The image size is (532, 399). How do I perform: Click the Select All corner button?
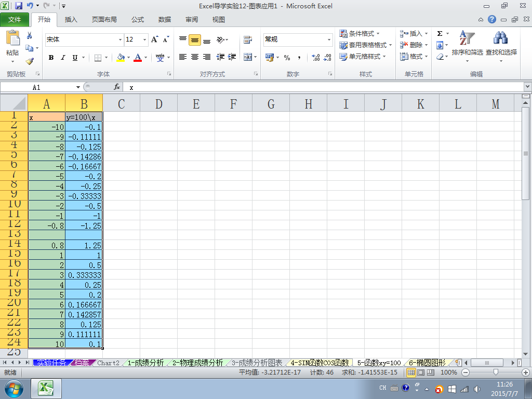(14, 103)
